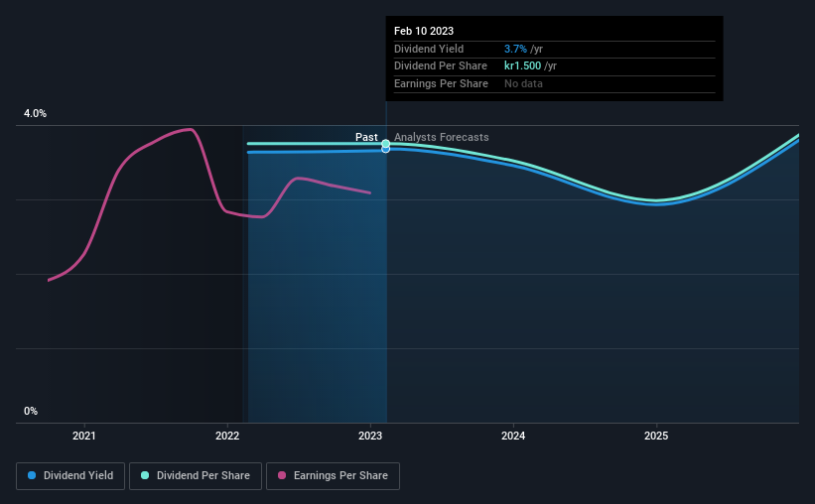Click the 2023 axis label

(370, 436)
